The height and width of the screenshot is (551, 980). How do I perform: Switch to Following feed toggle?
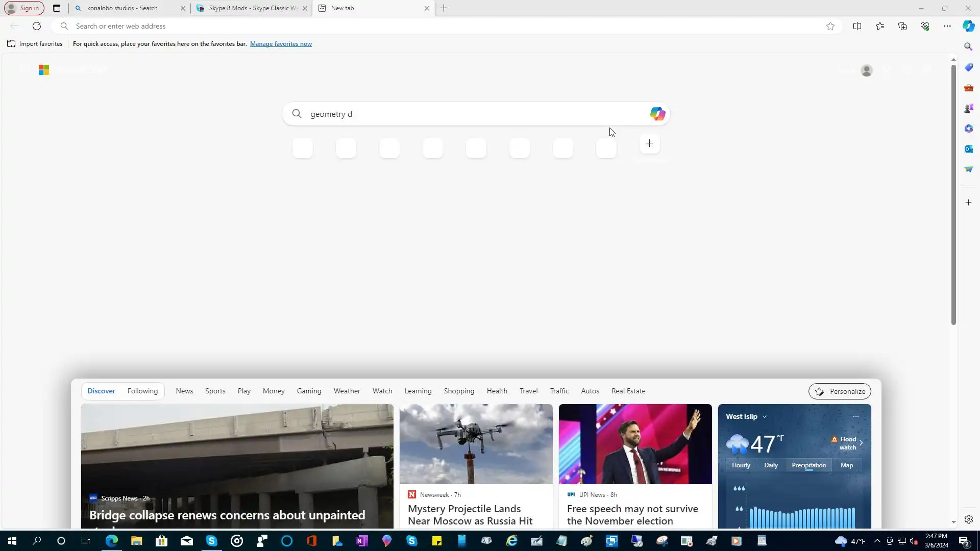[142, 391]
